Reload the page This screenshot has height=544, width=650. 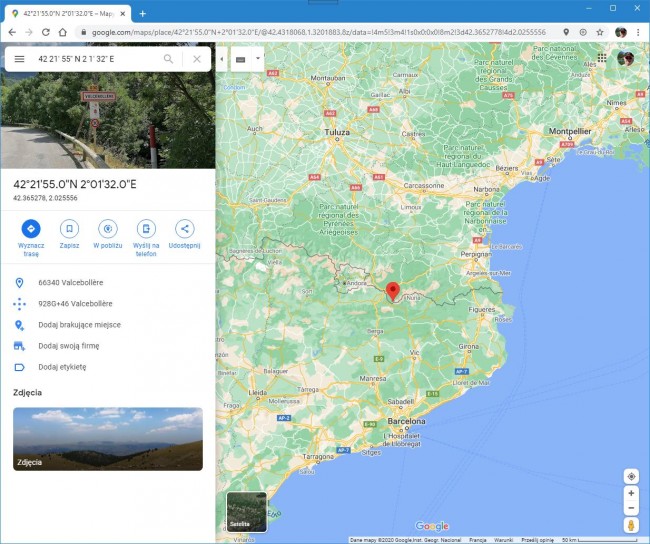click(46, 32)
